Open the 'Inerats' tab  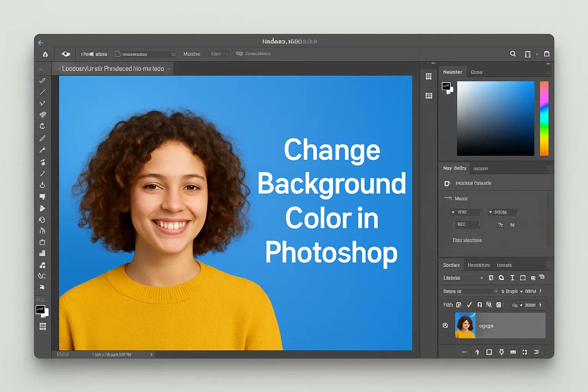pos(504,265)
